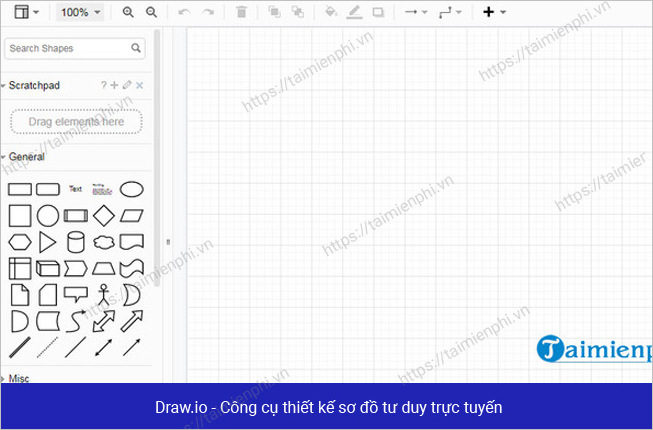The width and height of the screenshot is (653, 430).
Task: Select the internal storage shape
Action: tap(20, 268)
